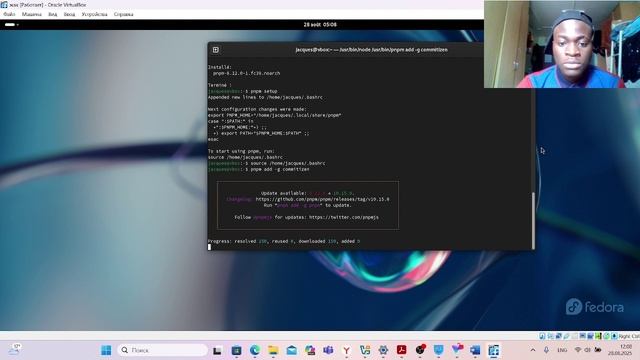Click the terminal vertical scrollbar thumb
This screenshot has height=360, width=640.
[533, 220]
